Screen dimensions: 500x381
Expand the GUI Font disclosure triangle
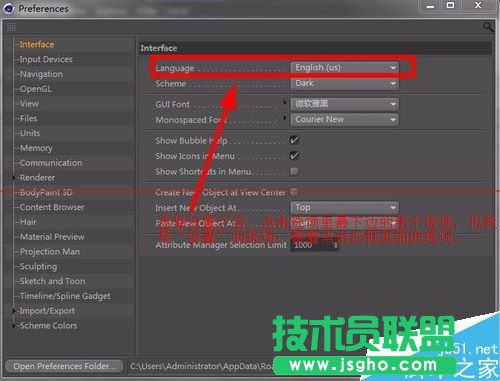(285, 102)
